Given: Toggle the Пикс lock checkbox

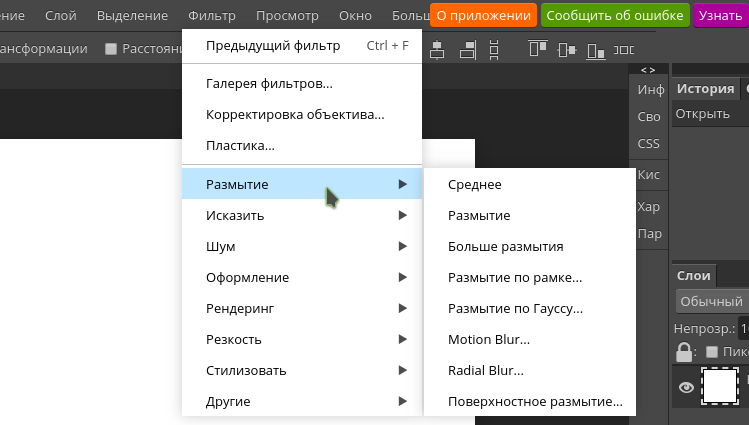Looking at the screenshot, I should pos(712,352).
